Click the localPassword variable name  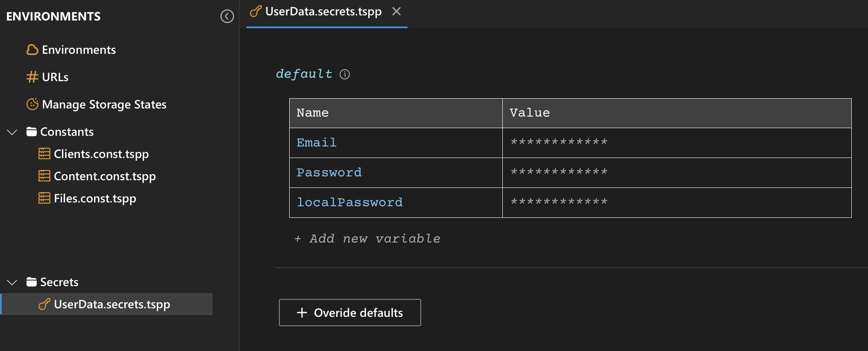349,202
